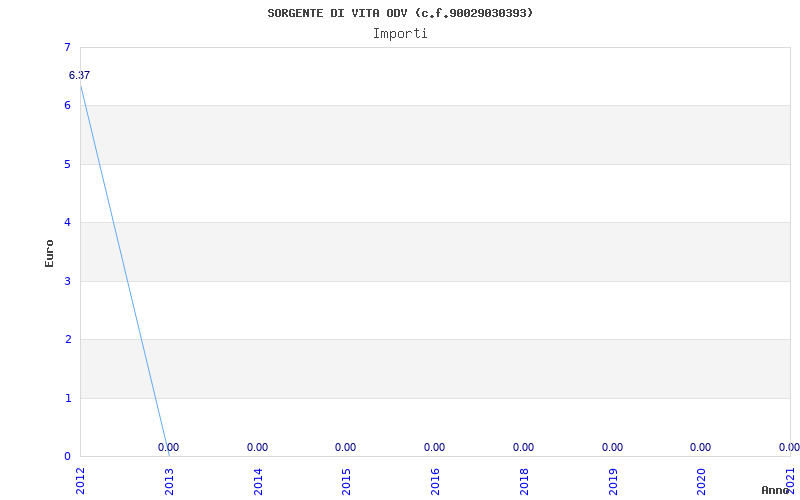Select the 2015 year label

click(x=346, y=482)
